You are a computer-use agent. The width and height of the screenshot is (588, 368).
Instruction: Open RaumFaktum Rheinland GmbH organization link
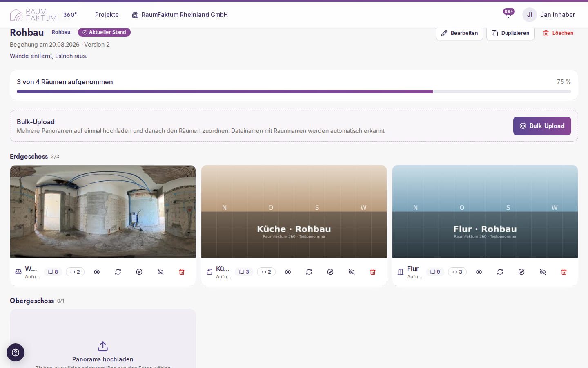180,15
